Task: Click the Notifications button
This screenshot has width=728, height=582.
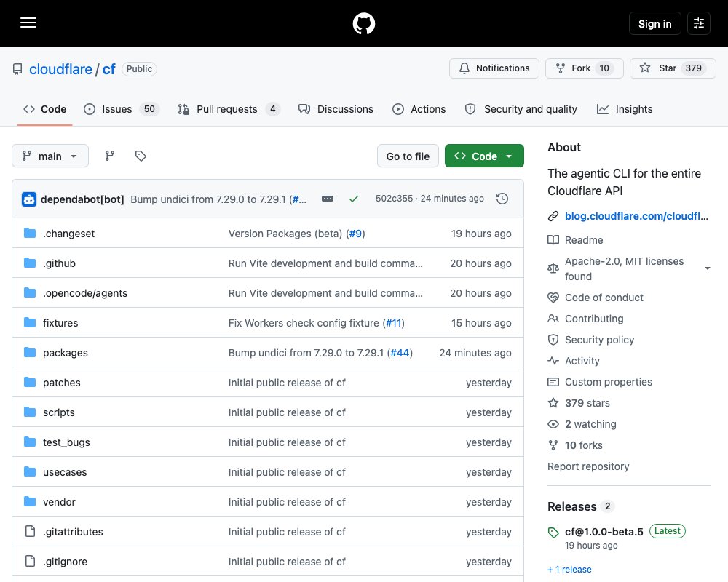Action: tap(494, 68)
